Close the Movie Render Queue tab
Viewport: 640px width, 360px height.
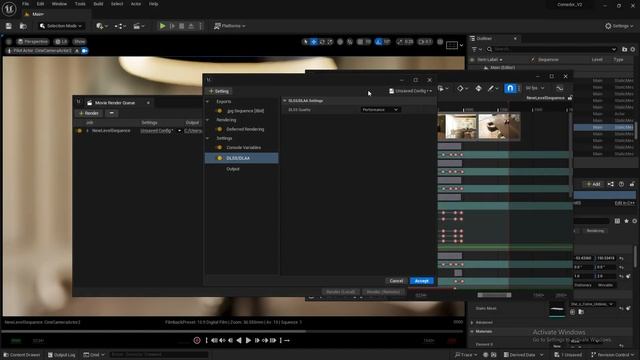pyautogui.click(x=148, y=103)
